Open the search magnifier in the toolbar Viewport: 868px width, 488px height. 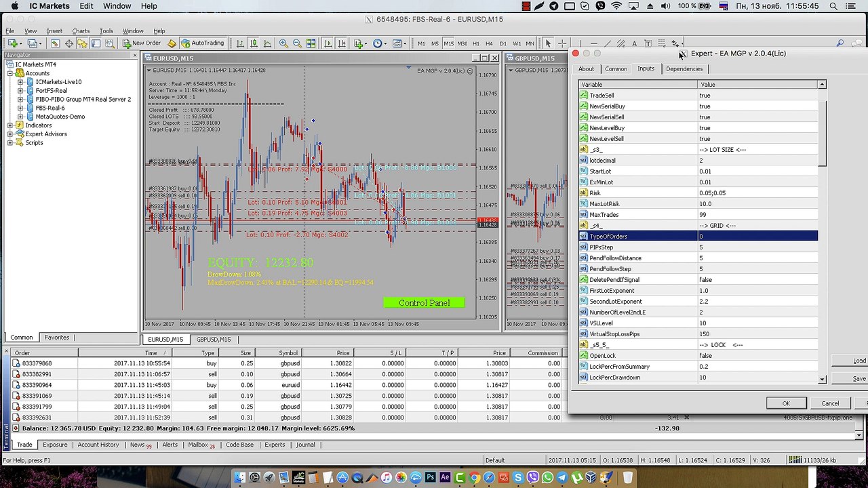840,43
